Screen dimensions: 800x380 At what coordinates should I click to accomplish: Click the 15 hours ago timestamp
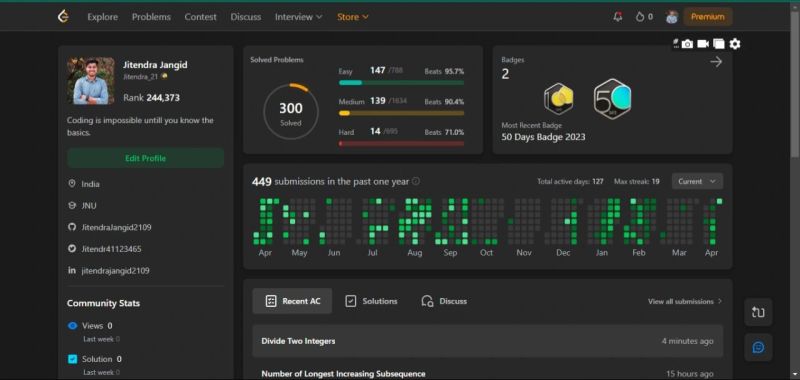click(690, 374)
